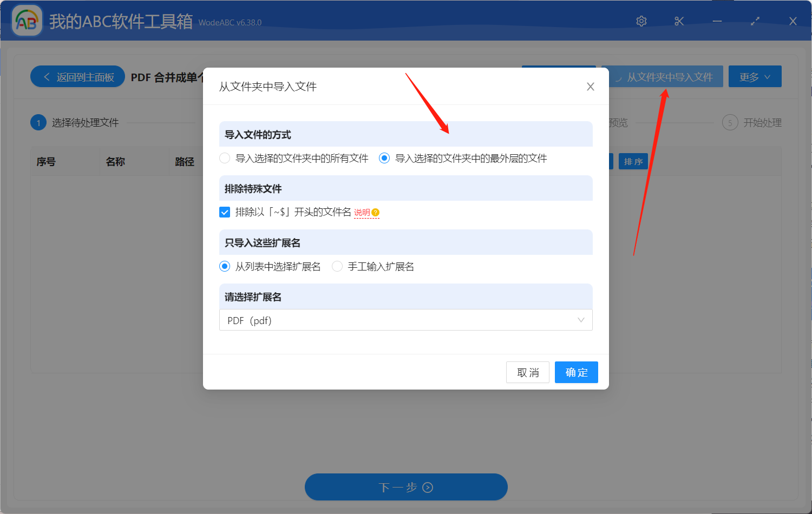
Task: Click the fullscreen expand arrows icon
Action: [x=755, y=21]
